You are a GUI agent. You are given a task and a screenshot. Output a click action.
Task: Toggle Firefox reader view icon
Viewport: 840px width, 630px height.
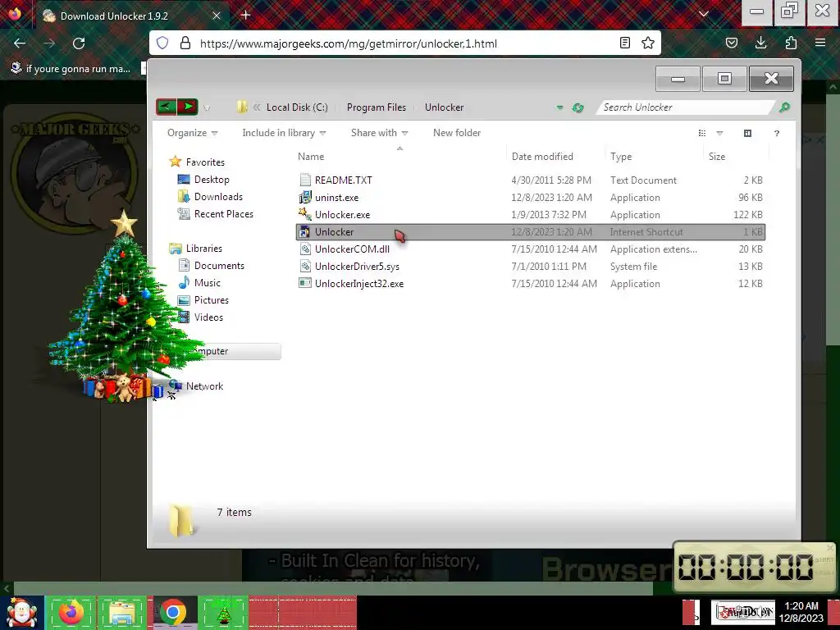pyautogui.click(x=624, y=43)
